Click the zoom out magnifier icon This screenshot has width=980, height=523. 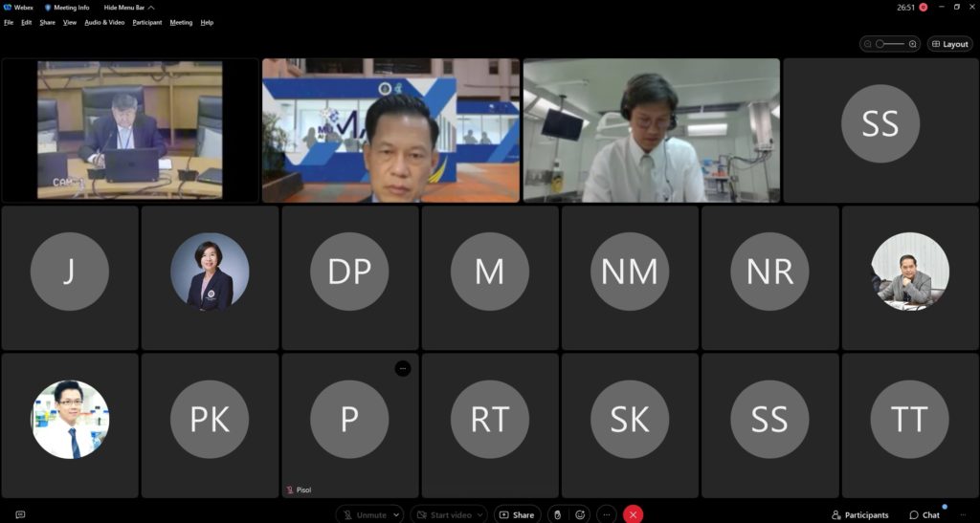(868, 44)
